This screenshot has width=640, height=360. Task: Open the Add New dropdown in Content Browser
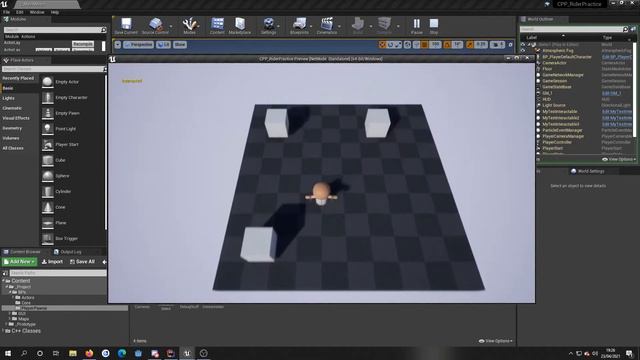pos(19,262)
